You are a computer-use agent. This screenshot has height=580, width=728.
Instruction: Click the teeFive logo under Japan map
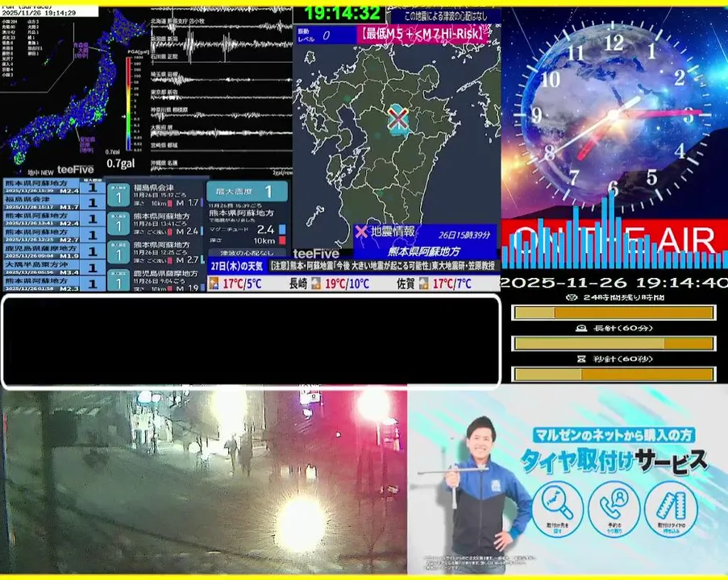75,169
